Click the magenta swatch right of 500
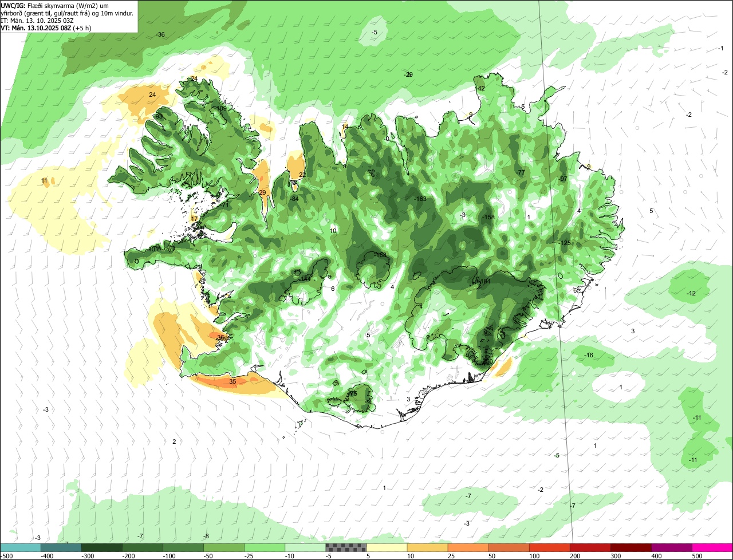 (712, 547)
